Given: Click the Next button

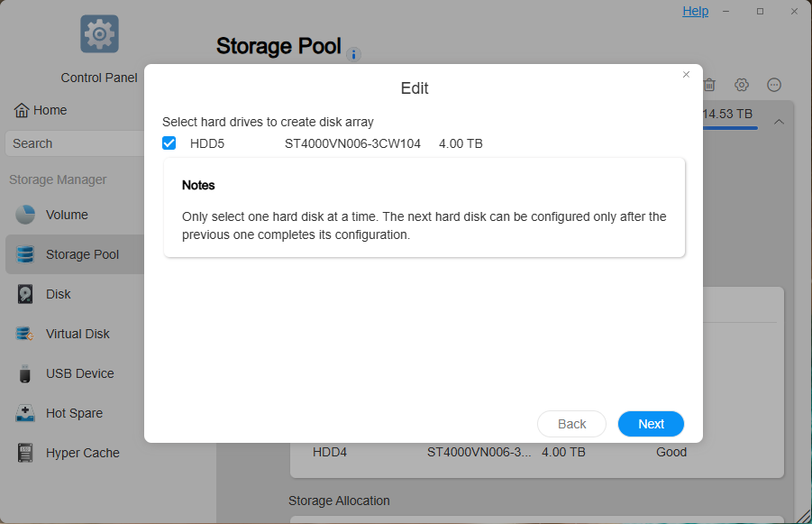Looking at the screenshot, I should coord(651,424).
